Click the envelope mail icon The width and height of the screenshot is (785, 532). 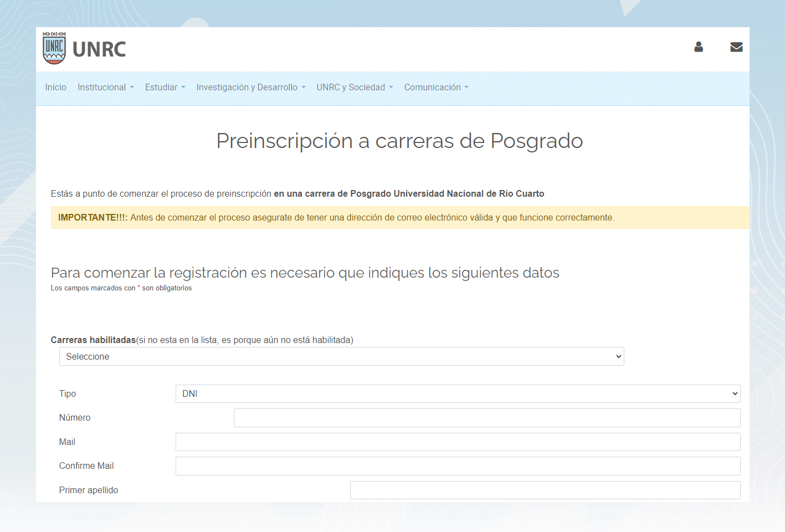[x=736, y=47]
